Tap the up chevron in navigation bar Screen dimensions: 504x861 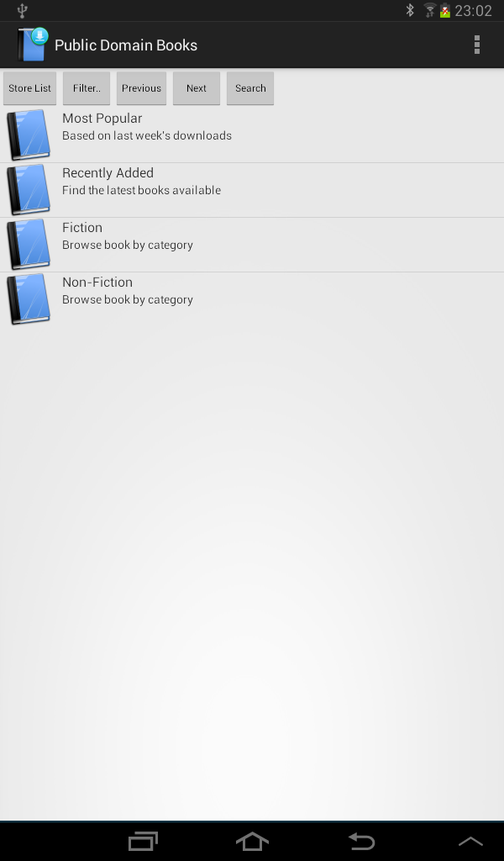(470, 841)
